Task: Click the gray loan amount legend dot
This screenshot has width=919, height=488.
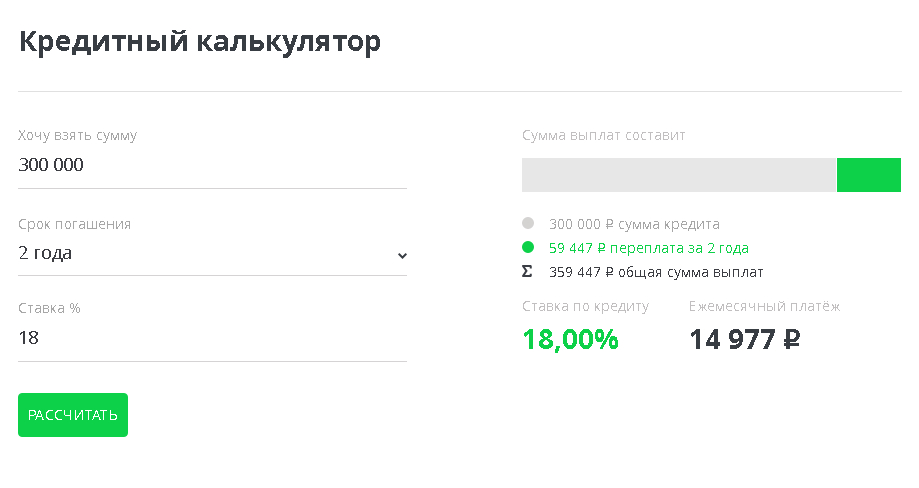Action: pos(527,223)
